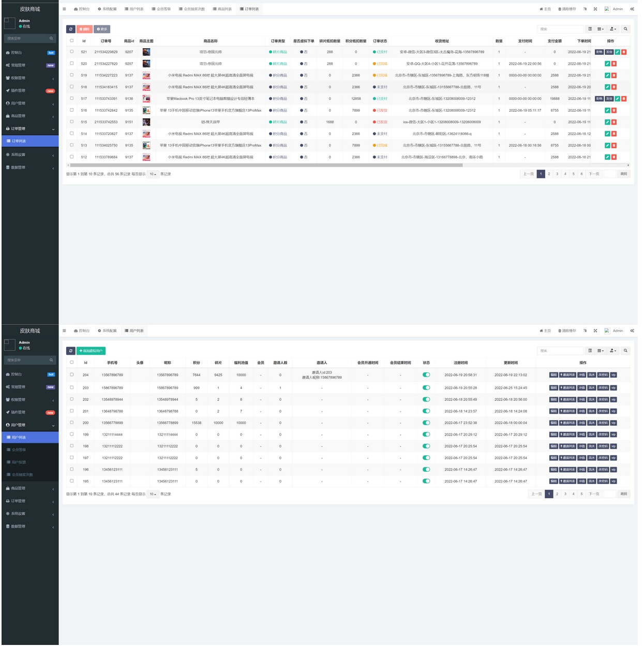Disable the status switch for user 203
The height and width of the screenshot is (646, 644).
426,388
